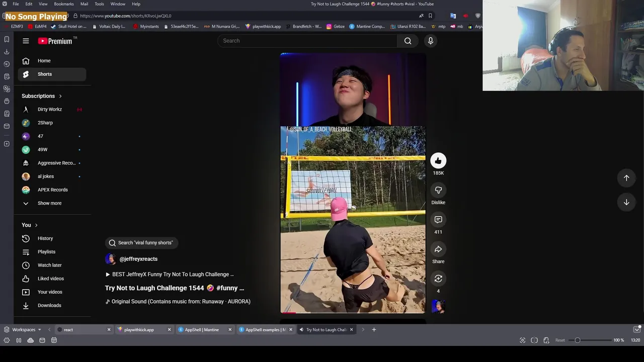Open the Vivaldi main menu logo
Screen dimensions: 644x362
[5, 4]
